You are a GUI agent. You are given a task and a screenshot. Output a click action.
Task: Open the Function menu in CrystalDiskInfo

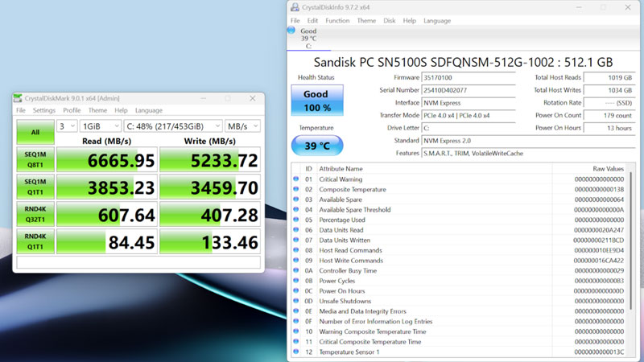click(337, 20)
